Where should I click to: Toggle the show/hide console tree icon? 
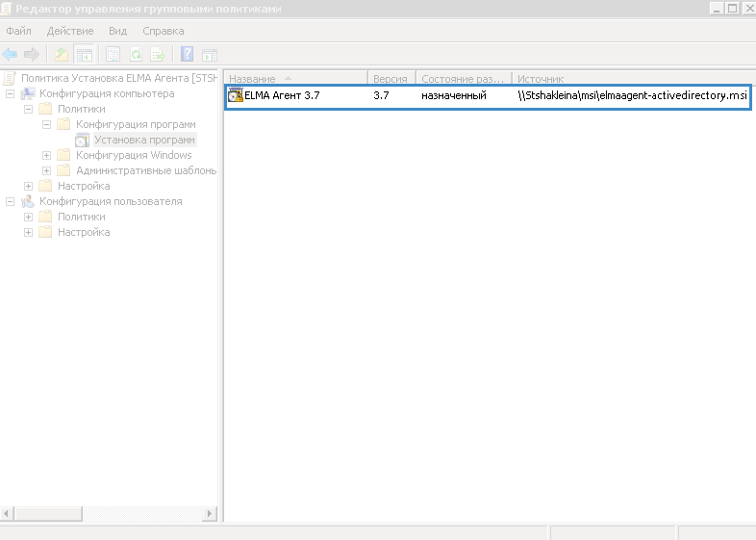(x=85, y=54)
